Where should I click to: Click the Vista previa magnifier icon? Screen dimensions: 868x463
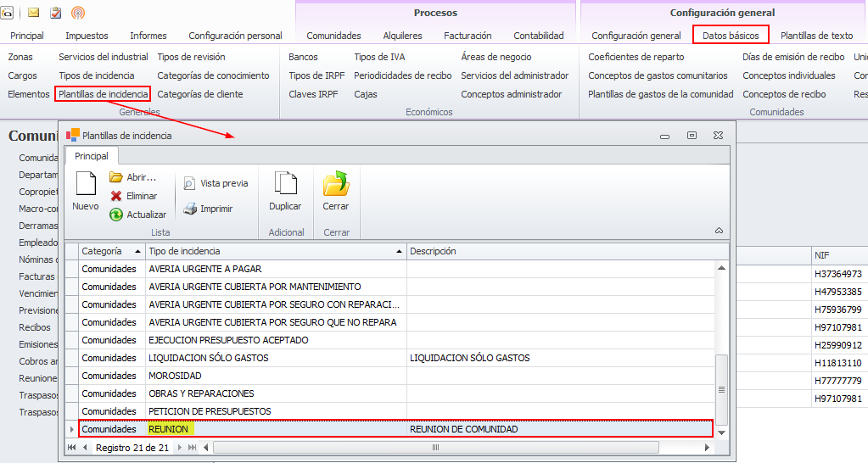click(189, 184)
